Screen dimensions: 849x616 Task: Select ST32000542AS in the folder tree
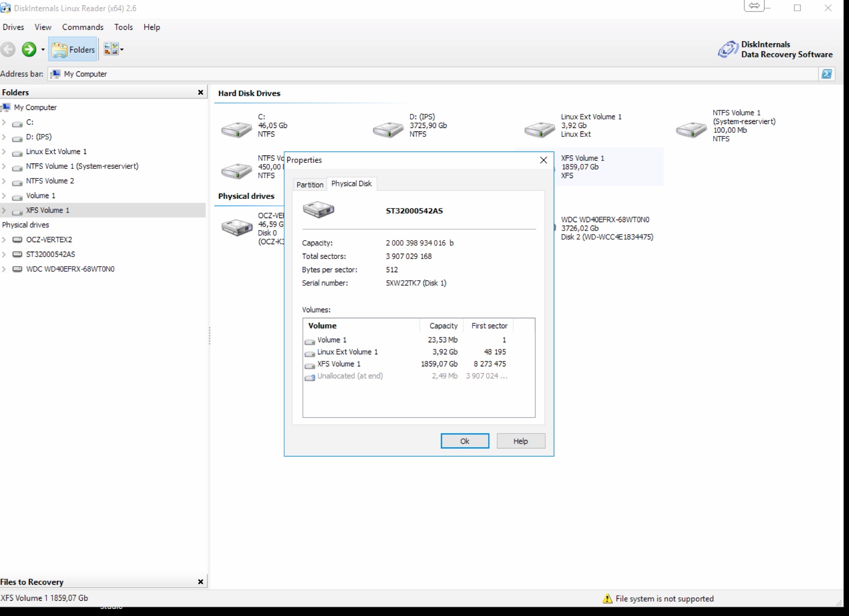(x=51, y=254)
